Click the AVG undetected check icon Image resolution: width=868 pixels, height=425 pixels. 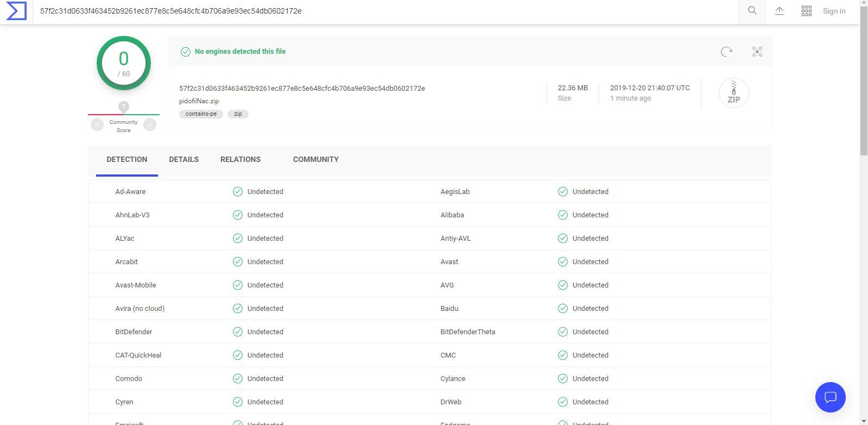click(x=562, y=285)
